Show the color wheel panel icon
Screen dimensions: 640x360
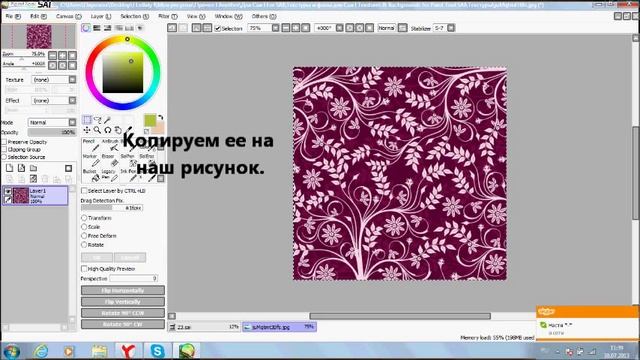tap(86, 28)
